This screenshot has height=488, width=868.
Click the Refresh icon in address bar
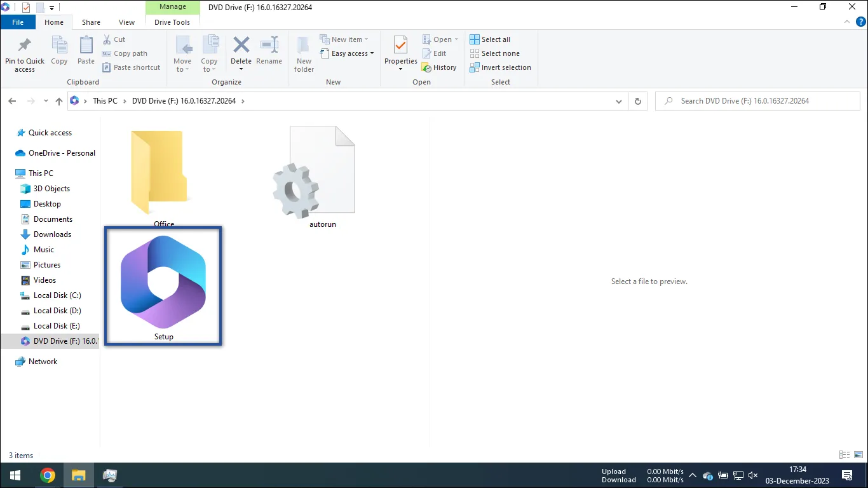click(637, 100)
